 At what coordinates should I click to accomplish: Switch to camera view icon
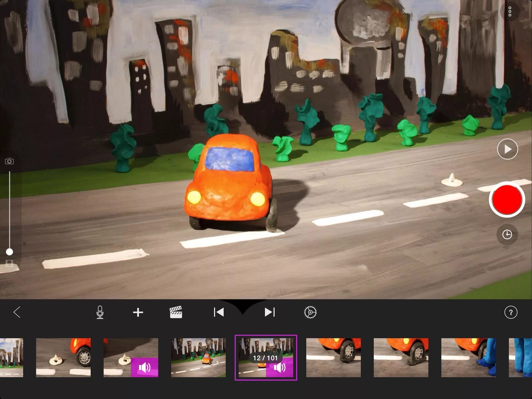click(x=9, y=161)
